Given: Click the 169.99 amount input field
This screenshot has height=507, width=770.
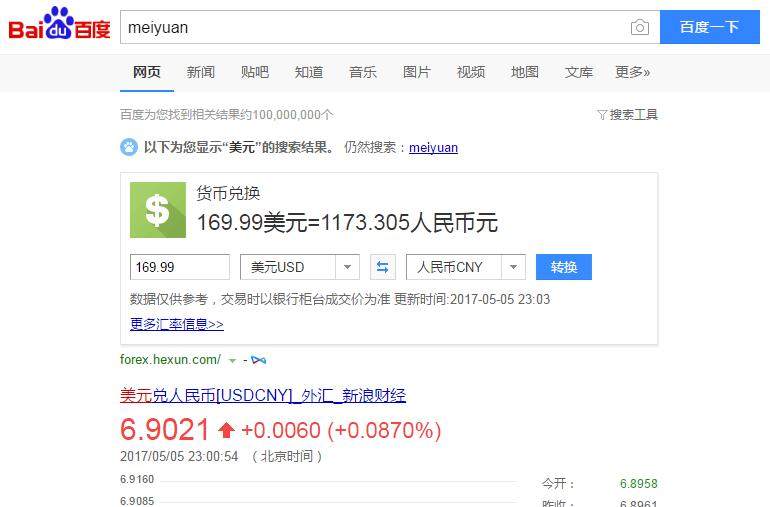Looking at the screenshot, I should (180, 267).
